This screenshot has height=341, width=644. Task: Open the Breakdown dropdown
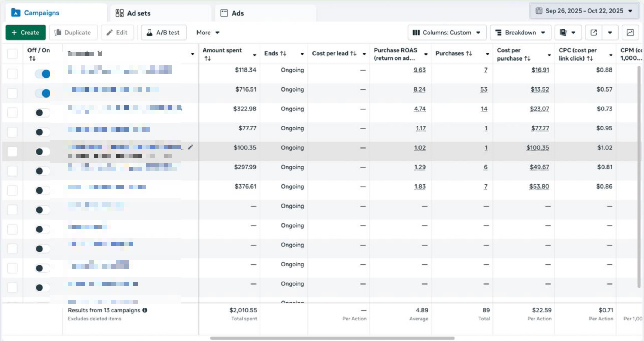pyautogui.click(x=520, y=32)
